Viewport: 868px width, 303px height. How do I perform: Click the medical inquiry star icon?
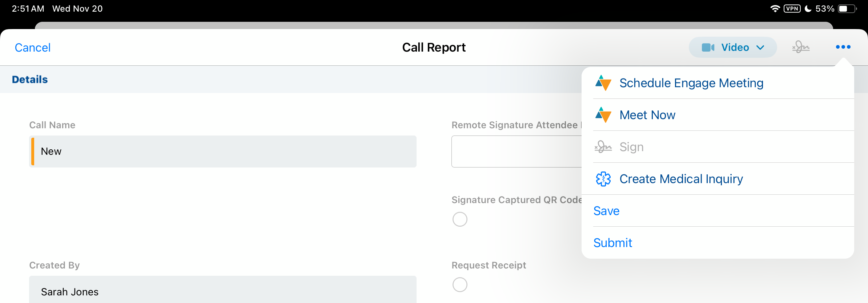click(603, 179)
